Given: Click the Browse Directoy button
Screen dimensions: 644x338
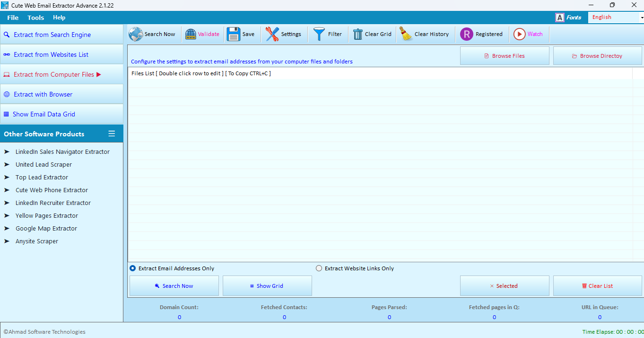Looking at the screenshot, I should click(x=598, y=56).
